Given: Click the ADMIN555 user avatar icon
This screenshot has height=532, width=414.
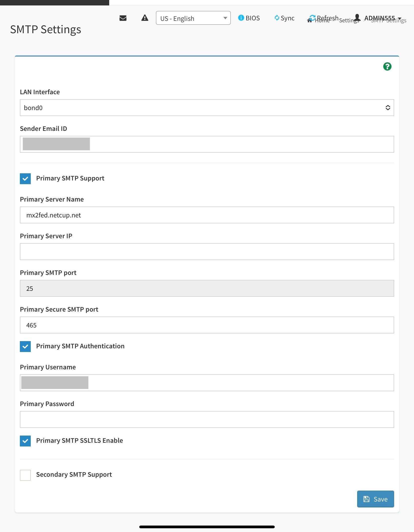Looking at the screenshot, I should tap(357, 18).
